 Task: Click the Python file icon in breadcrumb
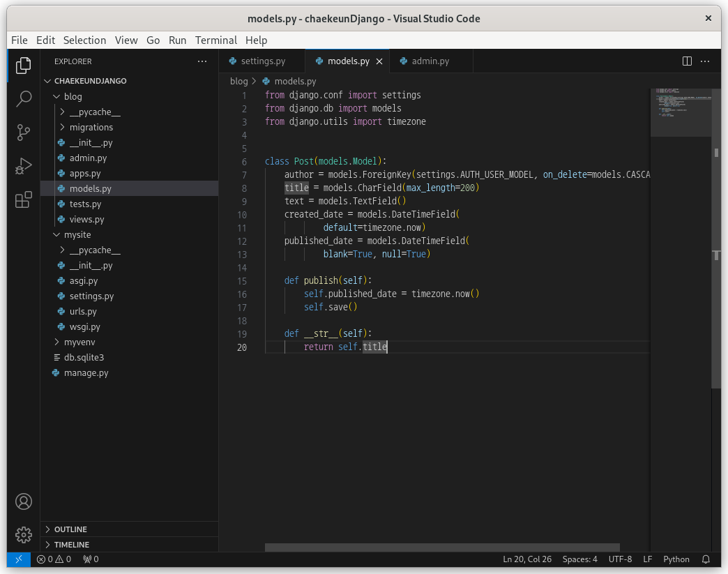point(266,81)
